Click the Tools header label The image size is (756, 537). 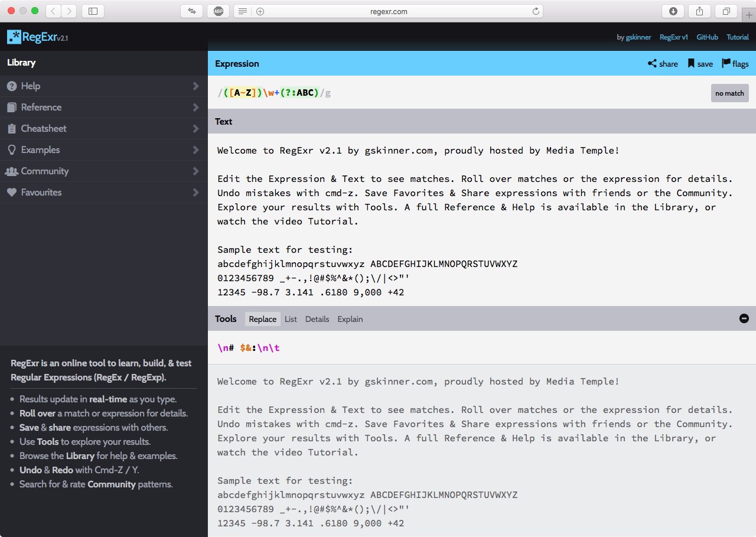point(226,319)
